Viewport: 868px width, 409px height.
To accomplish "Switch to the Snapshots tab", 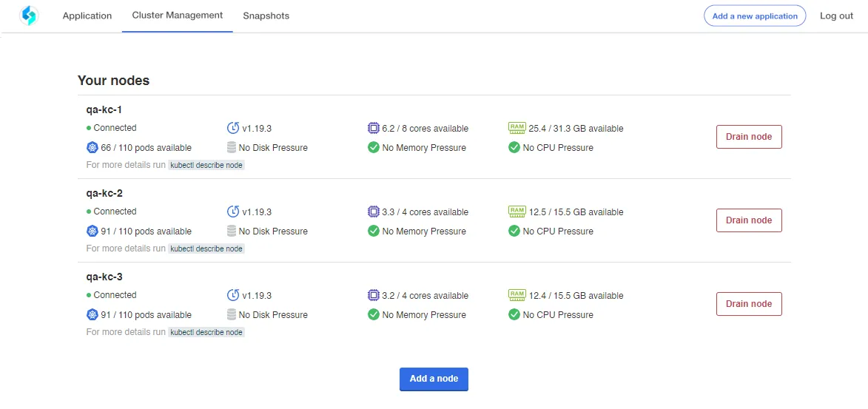I will [266, 16].
